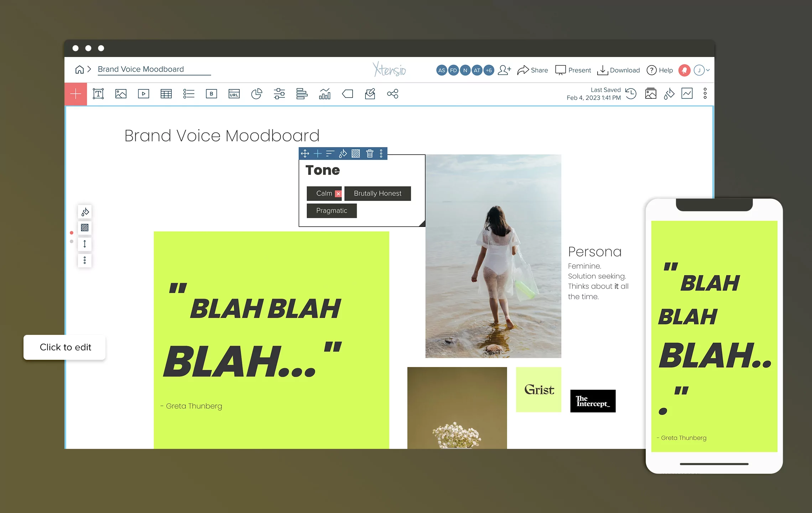Screen dimensions: 812x513
Task: Open the pattern fill swatch in side panel
Action: pyautogui.click(x=84, y=228)
